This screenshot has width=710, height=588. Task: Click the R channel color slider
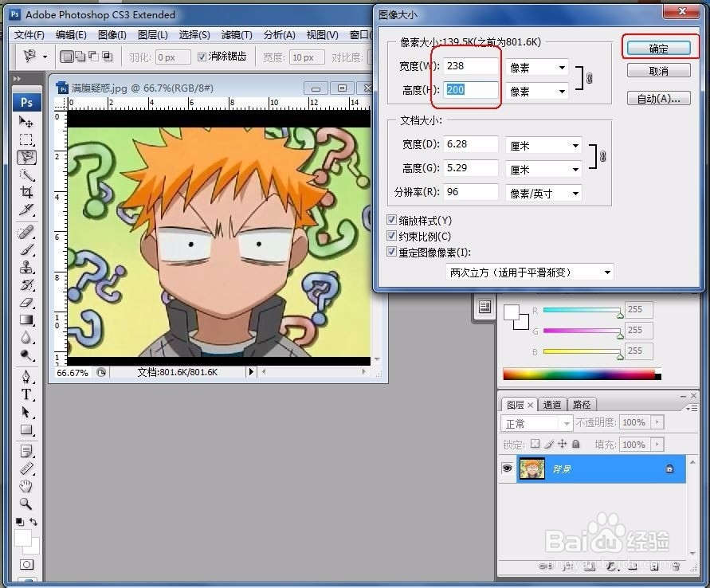coord(583,310)
